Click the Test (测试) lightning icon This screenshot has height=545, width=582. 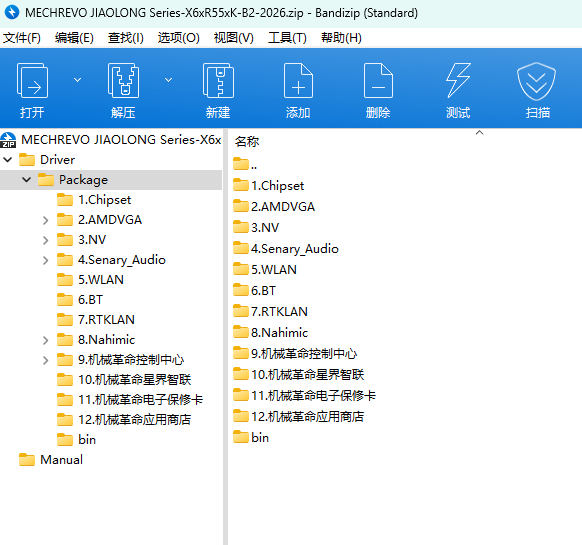[458, 81]
